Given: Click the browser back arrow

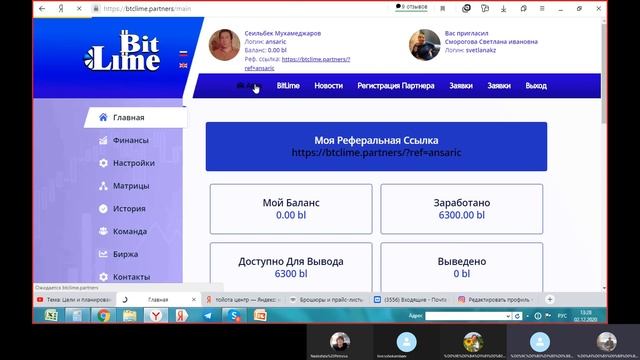Looking at the screenshot, I should tap(42, 8).
